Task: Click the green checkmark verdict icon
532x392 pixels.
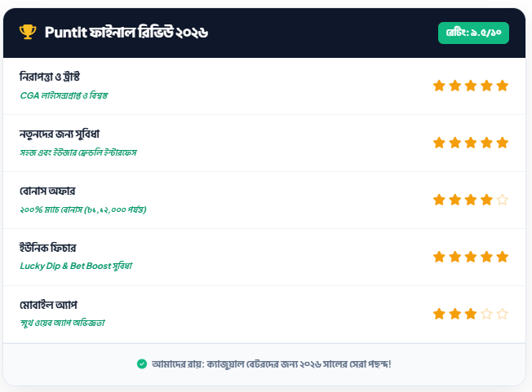Action: 142,363
